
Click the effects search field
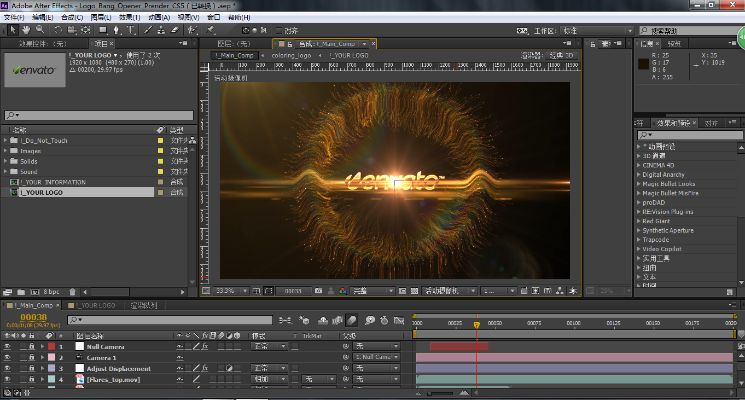[688, 135]
